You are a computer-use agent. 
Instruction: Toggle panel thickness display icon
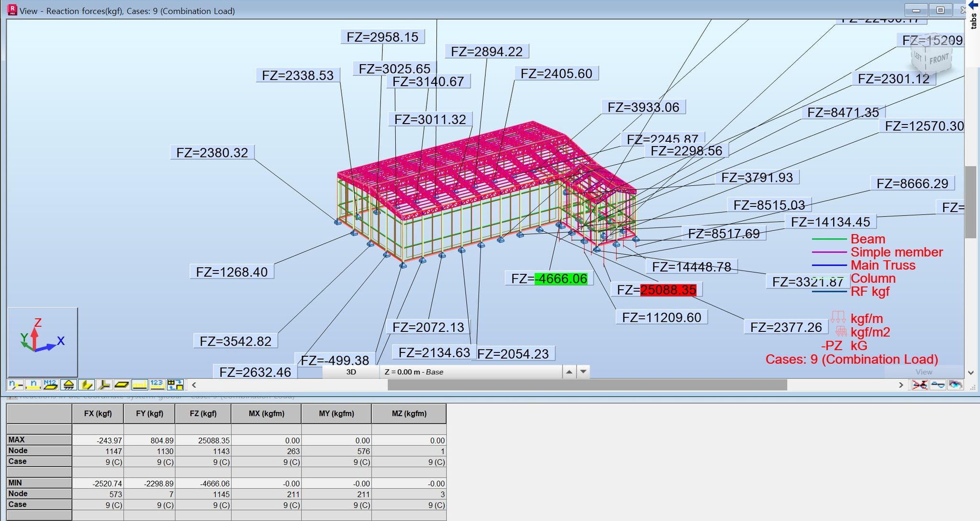click(x=122, y=385)
